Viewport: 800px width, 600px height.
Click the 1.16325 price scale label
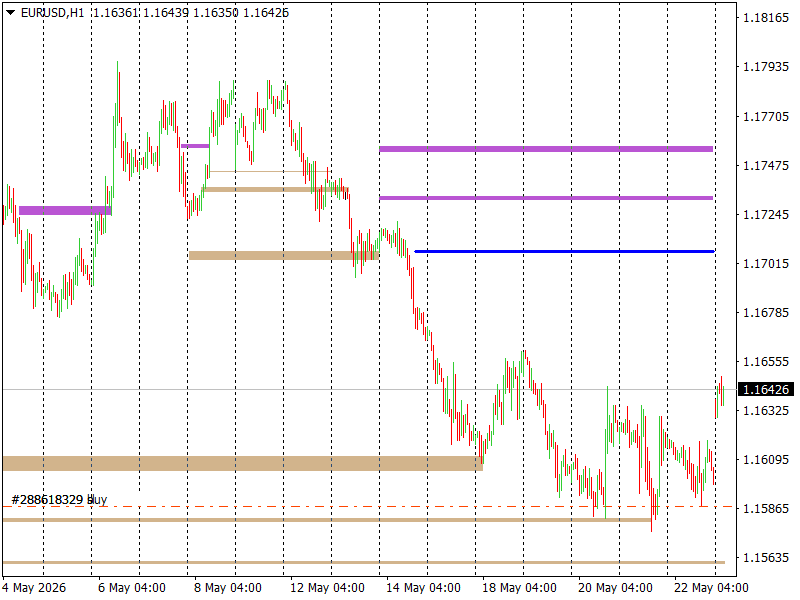click(766, 411)
